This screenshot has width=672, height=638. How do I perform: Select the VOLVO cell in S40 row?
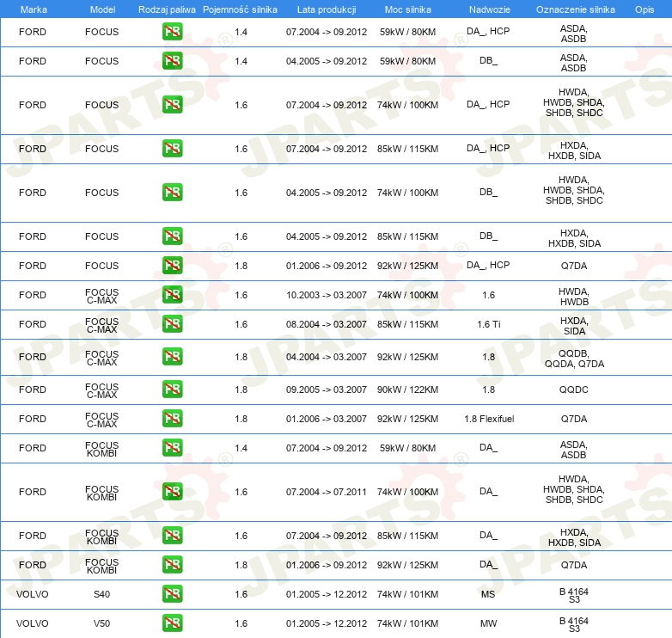pos(32,594)
